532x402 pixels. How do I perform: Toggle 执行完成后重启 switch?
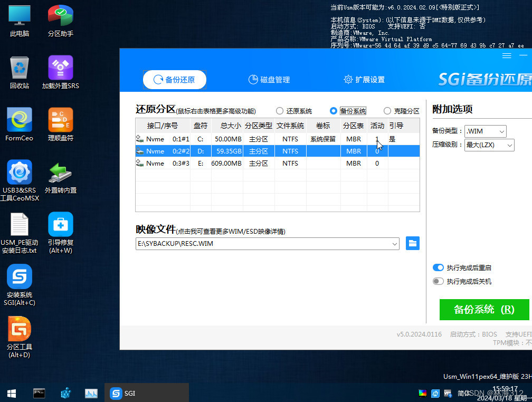438,267
